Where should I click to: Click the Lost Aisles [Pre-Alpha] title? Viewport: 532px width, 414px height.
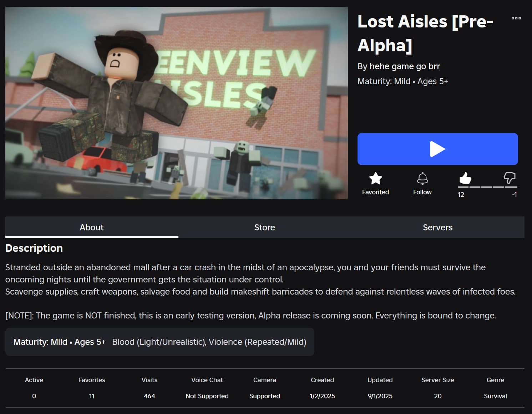click(x=425, y=34)
